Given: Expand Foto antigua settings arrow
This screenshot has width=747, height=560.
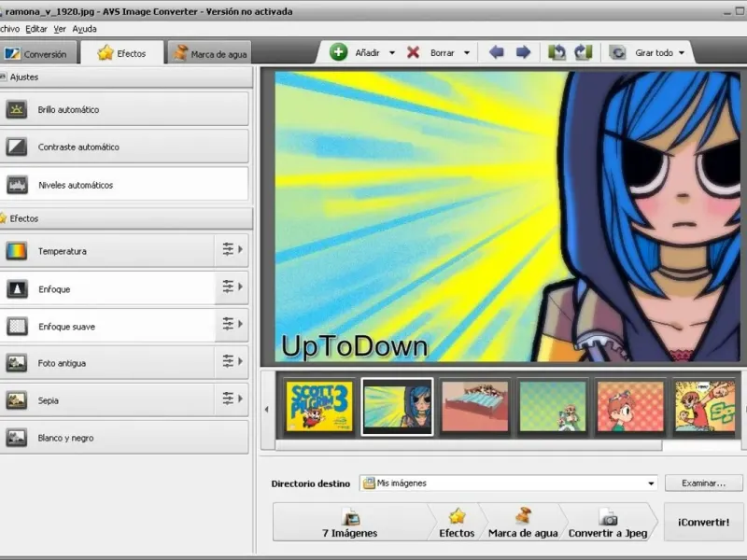Looking at the screenshot, I should tap(241, 362).
